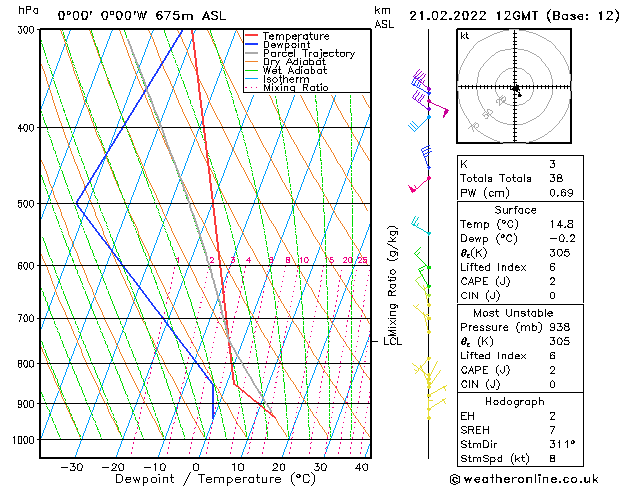Click the Surface Temp value 14.8
This screenshot has width=629, height=486.
(561, 224)
